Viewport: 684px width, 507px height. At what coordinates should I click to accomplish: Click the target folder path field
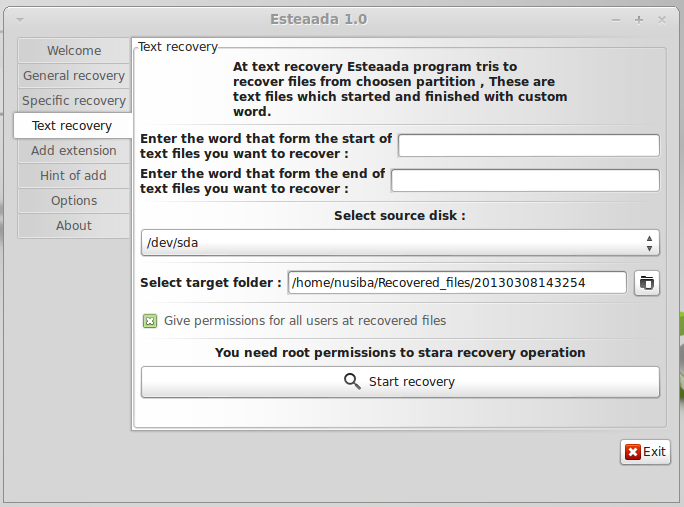(x=457, y=283)
